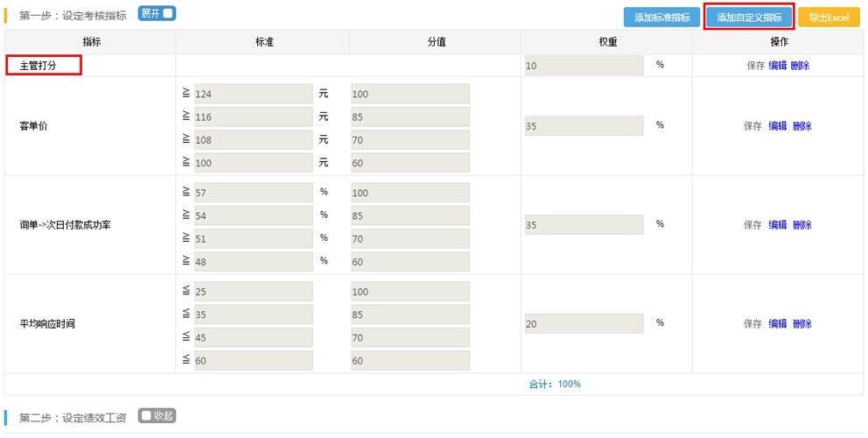This screenshot has height=438, width=868.
Task: Click the response time score field next to 25
Action: point(410,291)
